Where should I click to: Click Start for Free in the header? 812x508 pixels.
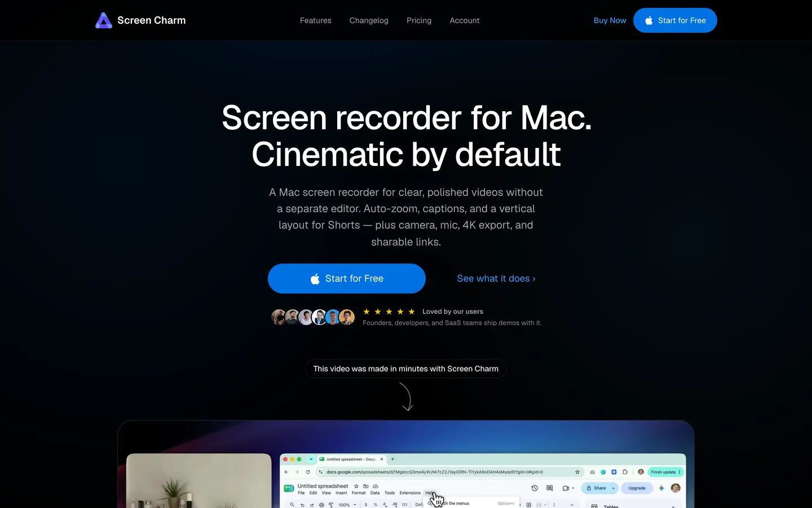tap(675, 20)
